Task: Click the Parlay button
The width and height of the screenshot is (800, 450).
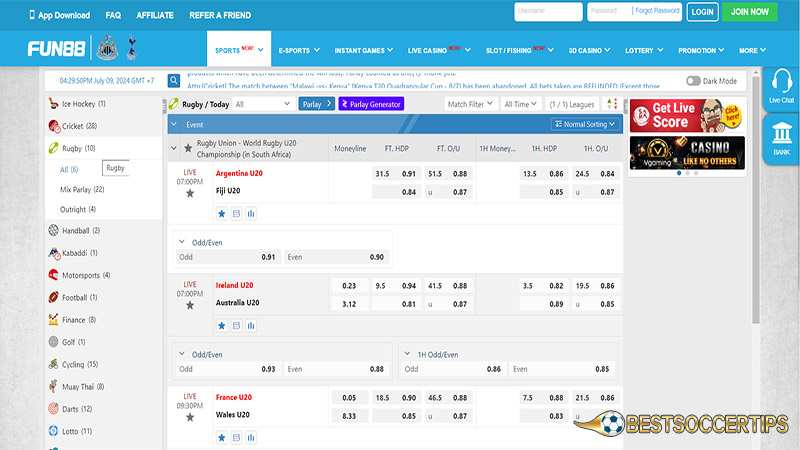Action: tap(316, 104)
